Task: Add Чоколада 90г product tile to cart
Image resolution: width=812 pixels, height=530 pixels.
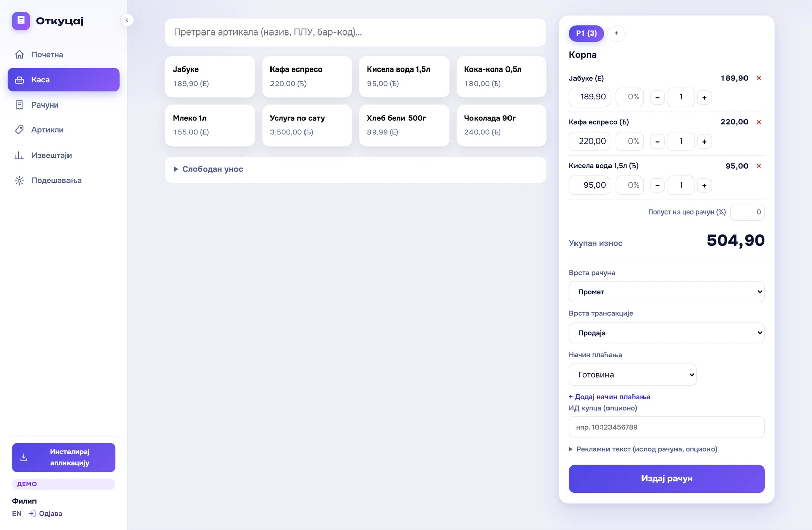Action: (x=501, y=125)
